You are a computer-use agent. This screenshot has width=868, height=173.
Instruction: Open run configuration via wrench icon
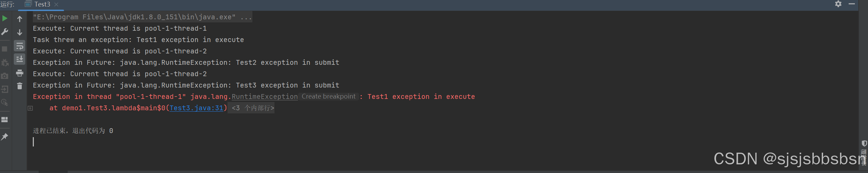pyautogui.click(x=5, y=32)
